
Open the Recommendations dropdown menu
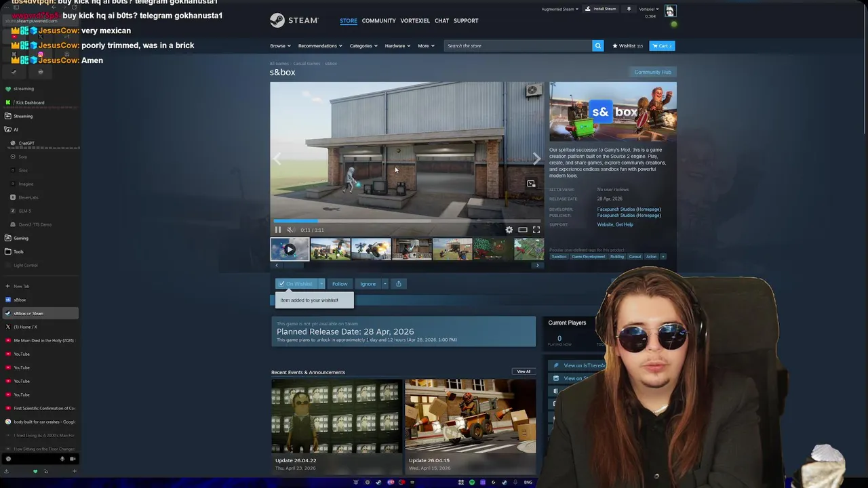(x=320, y=45)
